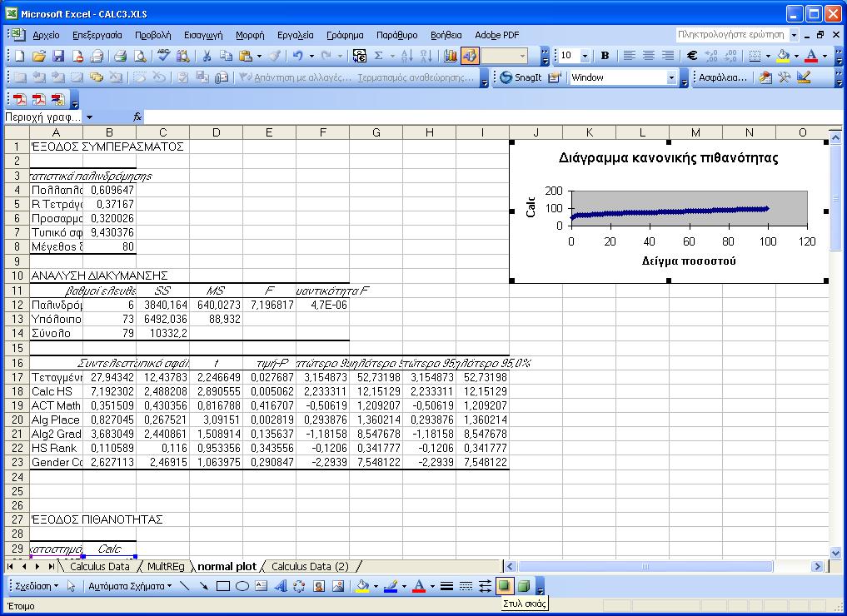Open the Εισαγωγή menu
Screen dimensions: 847x616
point(203,35)
